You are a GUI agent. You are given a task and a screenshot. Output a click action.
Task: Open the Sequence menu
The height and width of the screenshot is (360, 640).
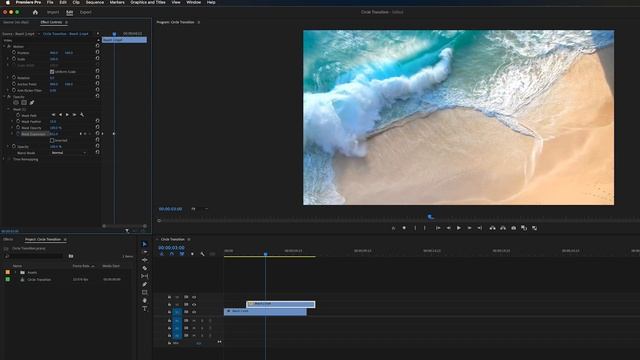(x=95, y=2)
